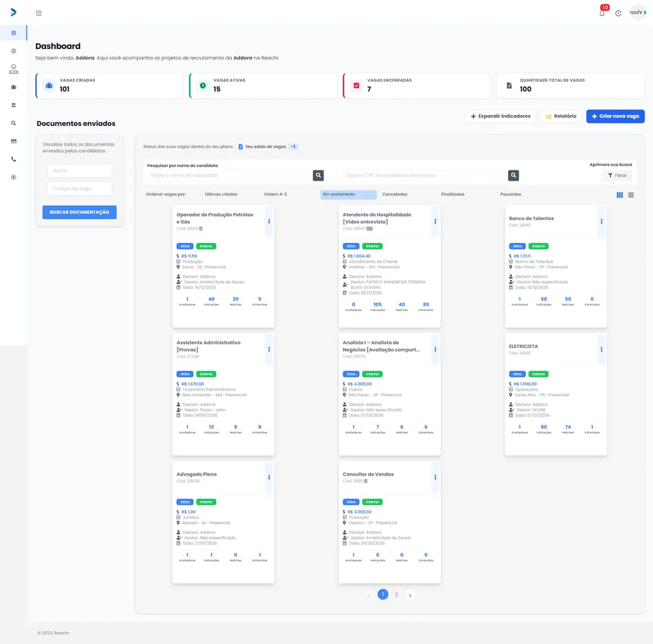This screenshot has width=653, height=644.
Task: Select the Pausadas tab
Action: click(511, 194)
